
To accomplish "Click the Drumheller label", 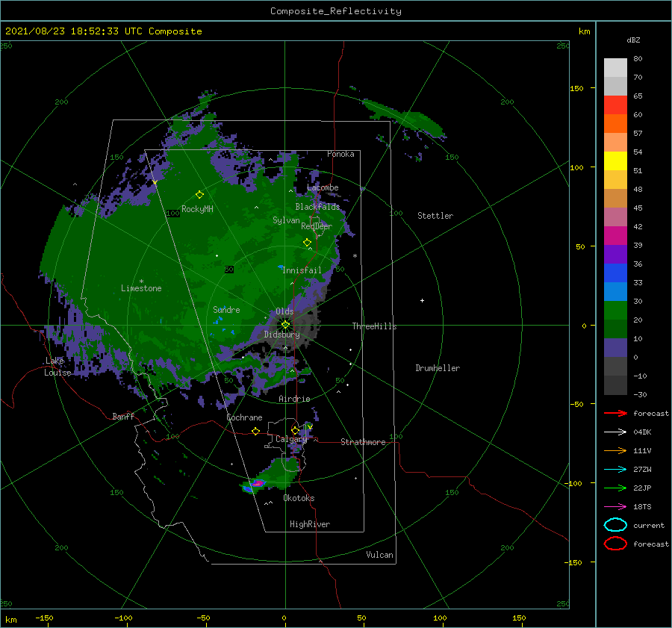I will (x=438, y=368).
